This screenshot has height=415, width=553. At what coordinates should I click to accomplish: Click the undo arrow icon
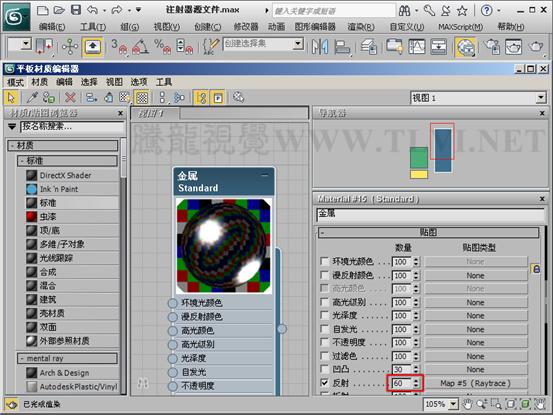pyautogui.click(x=92, y=10)
